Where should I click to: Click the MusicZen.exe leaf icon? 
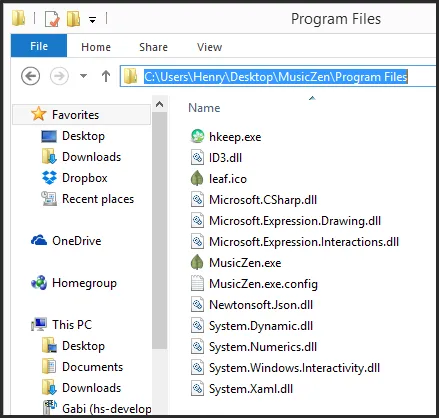pyautogui.click(x=197, y=262)
